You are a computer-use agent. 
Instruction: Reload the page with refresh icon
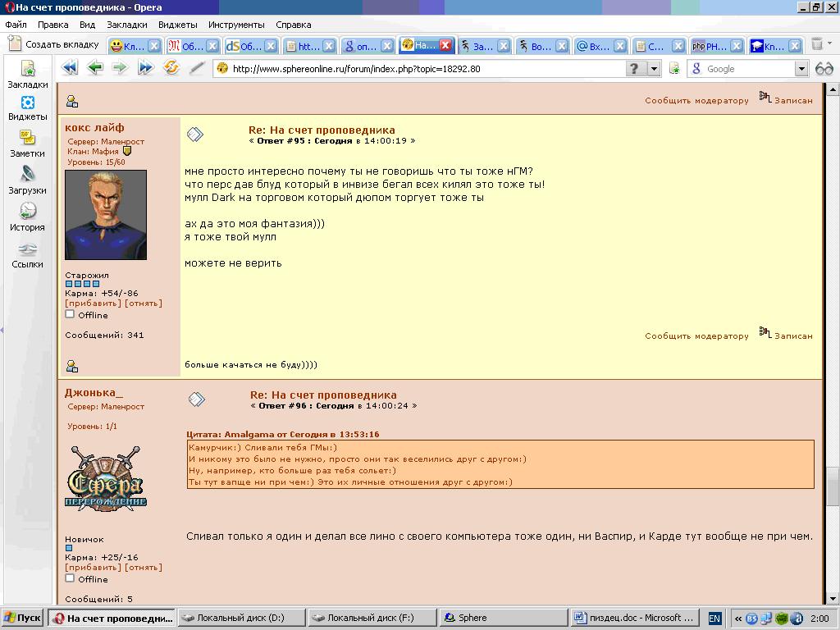coord(171,68)
